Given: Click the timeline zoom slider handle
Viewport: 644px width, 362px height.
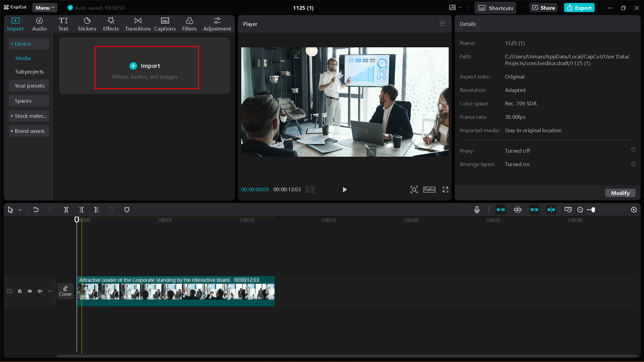Looking at the screenshot, I should (593, 209).
